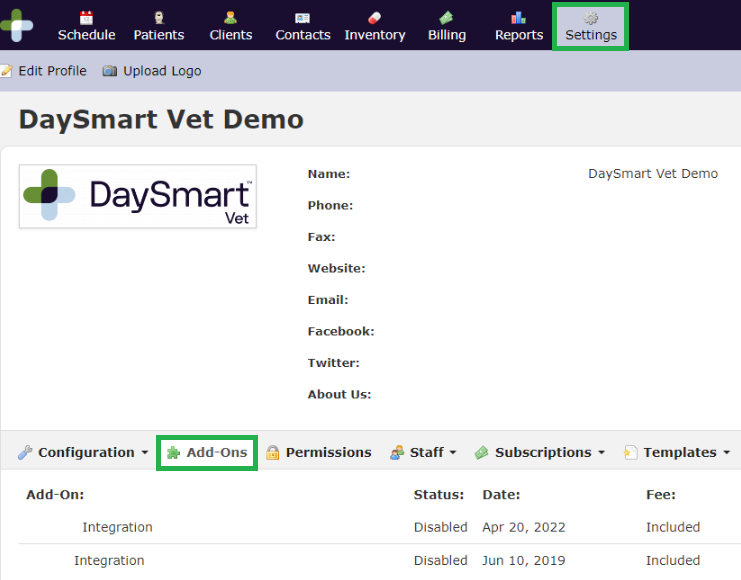Expand the Subscriptions dropdown menu
The width and height of the screenshot is (741, 580).
tap(541, 453)
